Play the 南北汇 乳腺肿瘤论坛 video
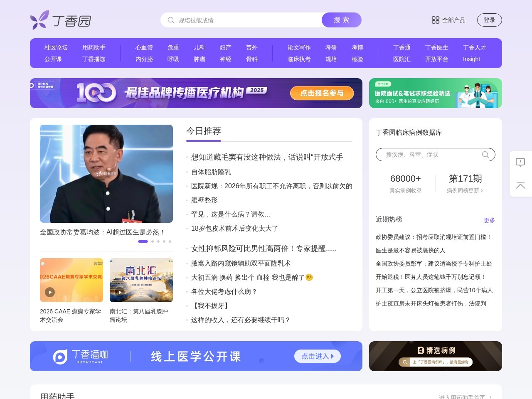 (x=120, y=293)
